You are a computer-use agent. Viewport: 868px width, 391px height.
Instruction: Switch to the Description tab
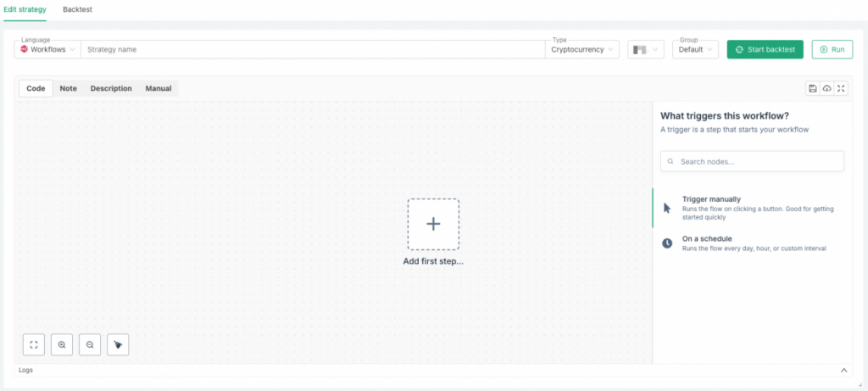[111, 88]
